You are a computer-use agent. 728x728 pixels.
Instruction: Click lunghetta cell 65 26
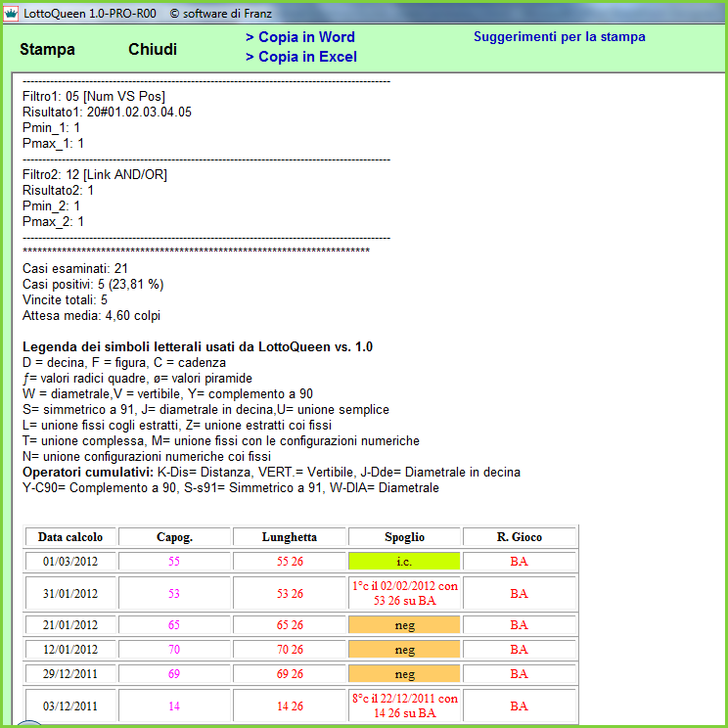(290, 624)
